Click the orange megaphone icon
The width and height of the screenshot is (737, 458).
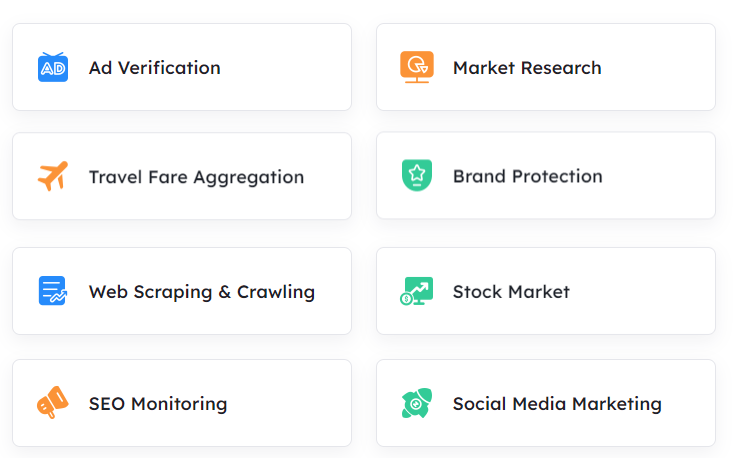click(53, 403)
